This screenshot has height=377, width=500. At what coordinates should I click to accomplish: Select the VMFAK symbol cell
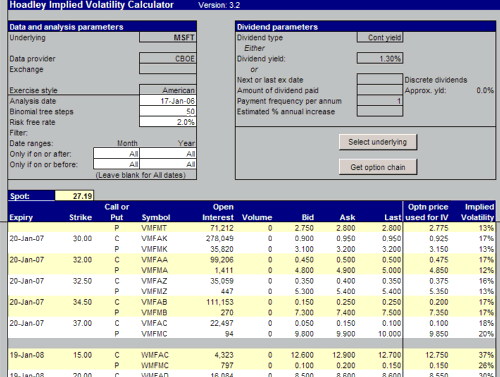pos(154,238)
